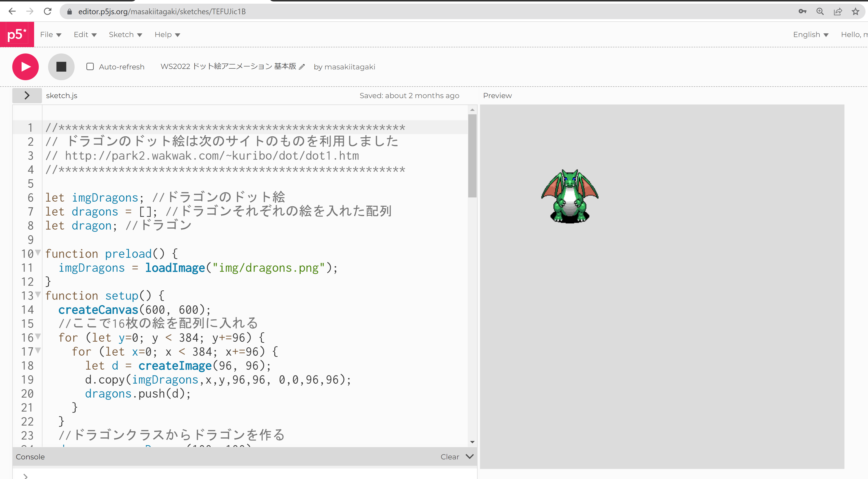Click the browser reload icon
The image size is (868, 479).
pos(48,12)
